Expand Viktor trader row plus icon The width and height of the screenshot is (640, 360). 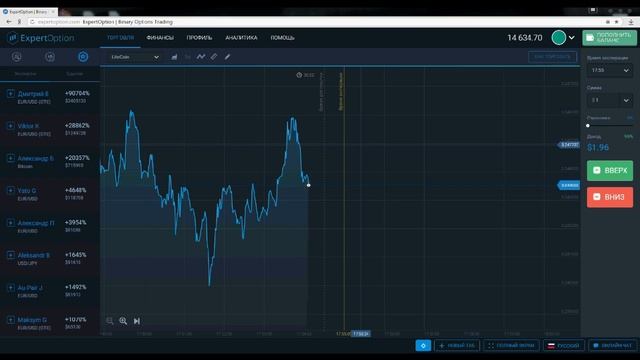point(11,126)
